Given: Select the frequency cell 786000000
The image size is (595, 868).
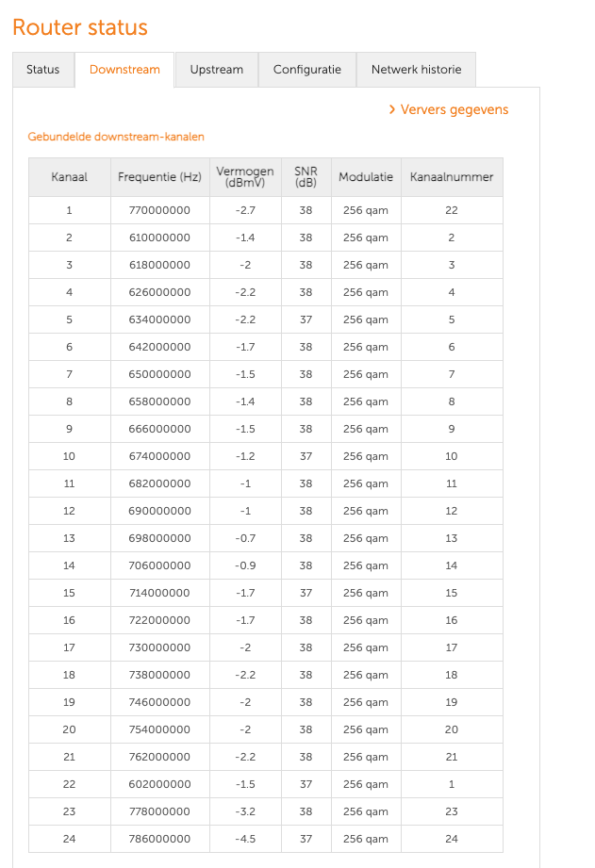Looking at the screenshot, I should (x=159, y=839).
